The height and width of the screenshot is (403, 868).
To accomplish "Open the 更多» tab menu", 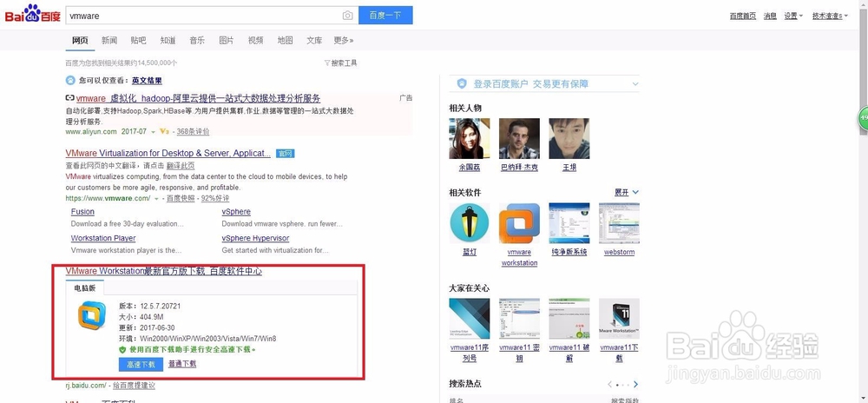I will pos(343,41).
